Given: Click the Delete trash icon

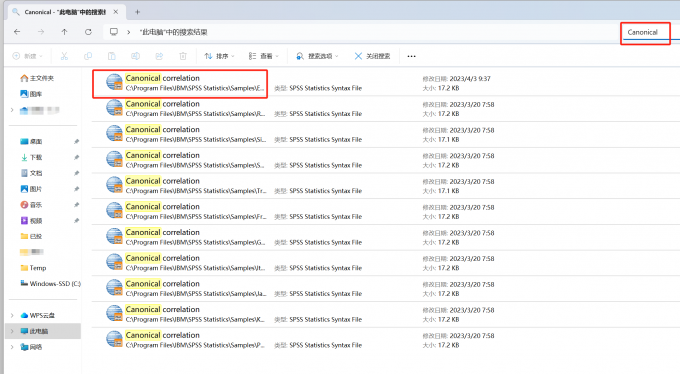Looking at the screenshot, I should [x=183, y=56].
